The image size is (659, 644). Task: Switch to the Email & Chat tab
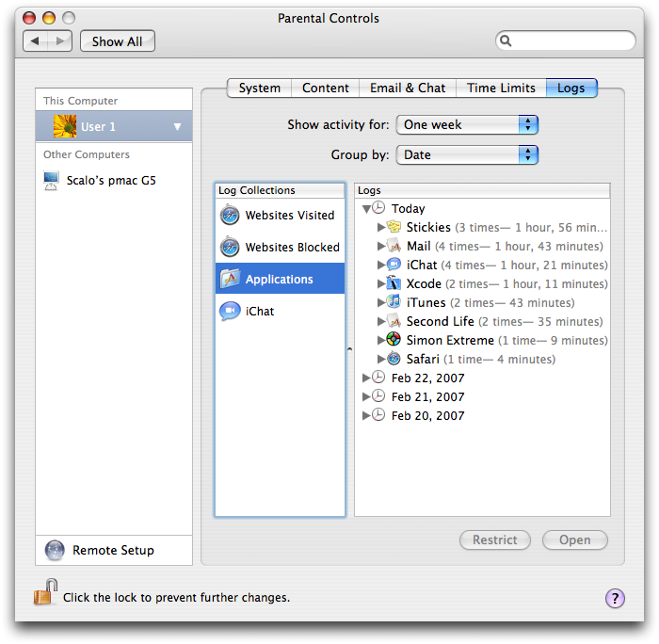pos(408,88)
